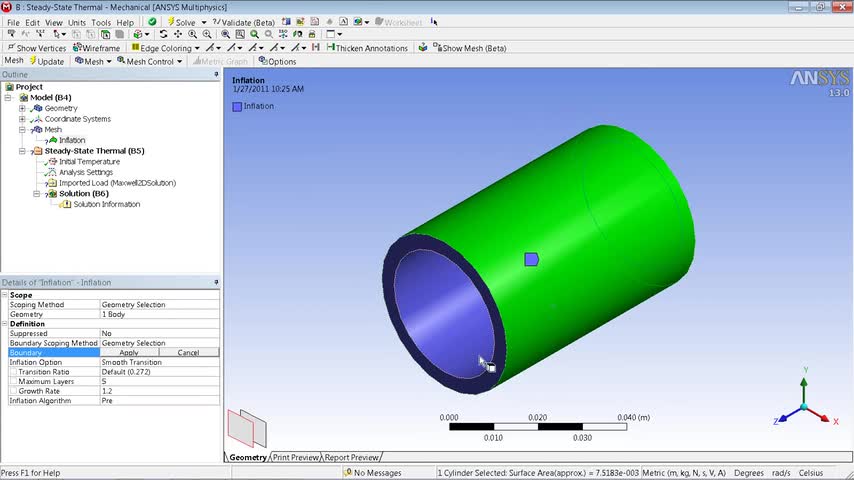Collapse the Definition section

(x=5, y=324)
